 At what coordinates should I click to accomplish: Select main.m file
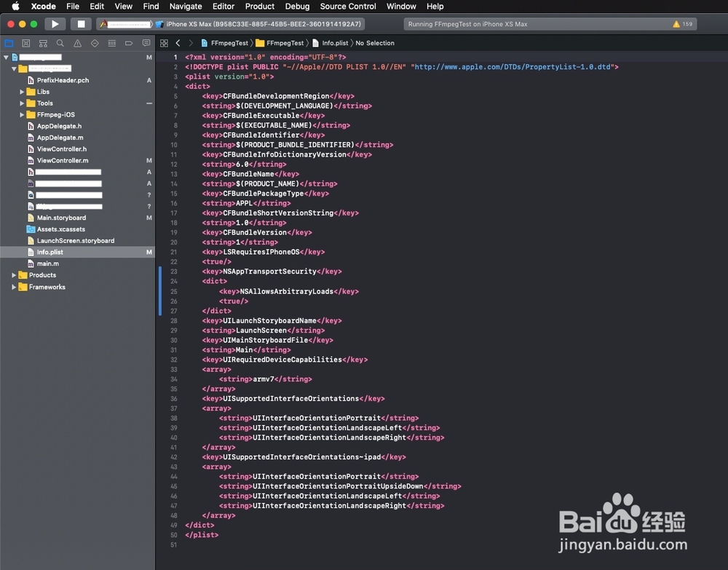(x=78, y=264)
